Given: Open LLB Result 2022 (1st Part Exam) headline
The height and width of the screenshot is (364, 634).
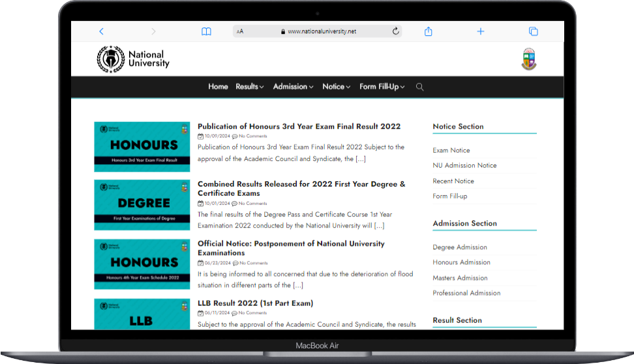Looking at the screenshot, I should click(x=255, y=303).
